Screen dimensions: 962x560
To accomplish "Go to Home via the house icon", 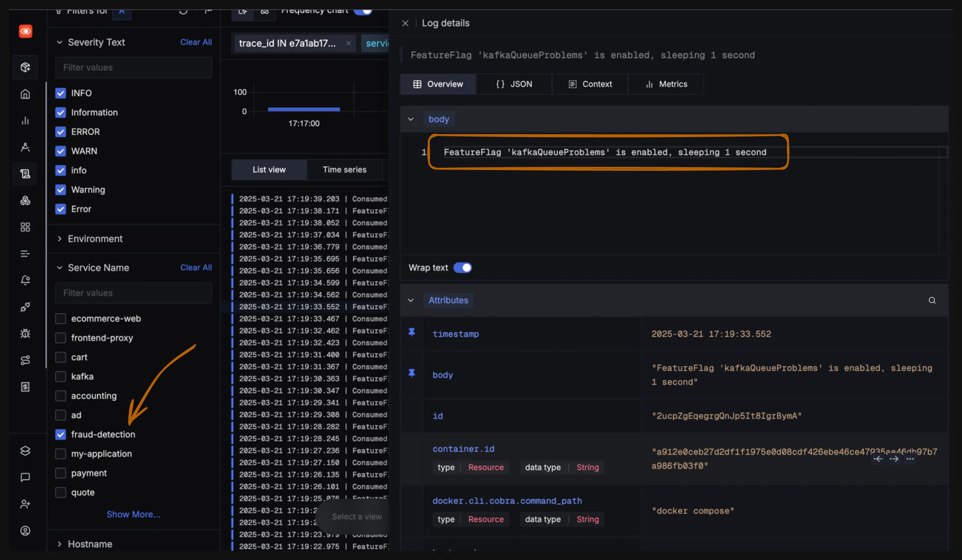I will (25, 94).
